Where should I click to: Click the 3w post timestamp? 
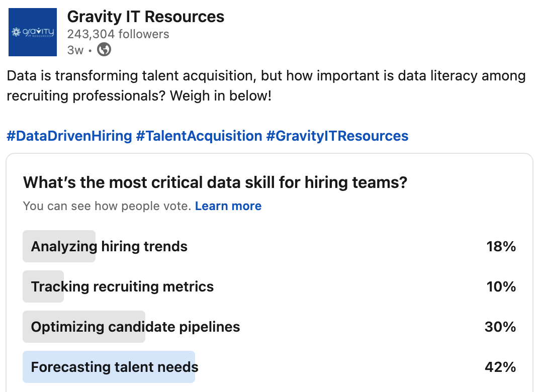tap(75, 50)
